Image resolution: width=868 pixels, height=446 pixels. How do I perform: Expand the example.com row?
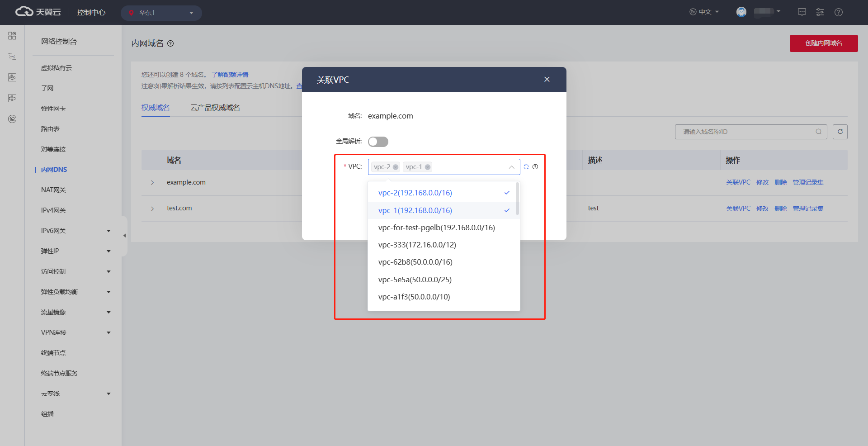(x=152, y=183)
